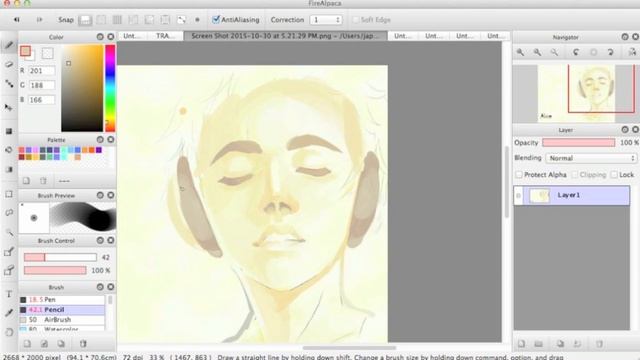The width and height of the screenshot is (640, 360).
Task: Delete brush with Brush panel trash
Action: 83,344
